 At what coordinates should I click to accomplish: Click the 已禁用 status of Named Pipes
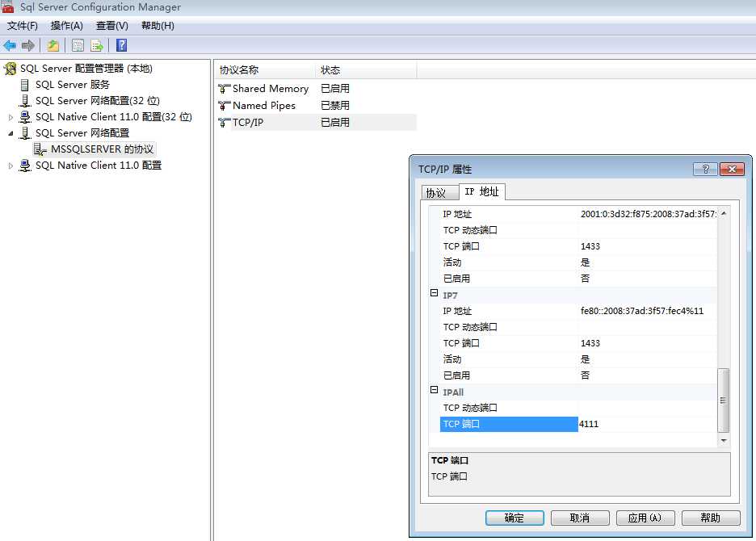[335, 106]
